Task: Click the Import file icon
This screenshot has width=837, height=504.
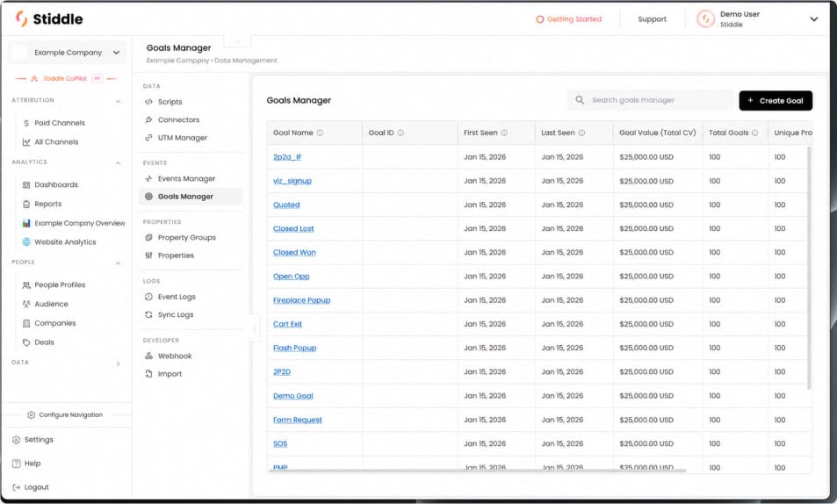Action: coord(149,374)
